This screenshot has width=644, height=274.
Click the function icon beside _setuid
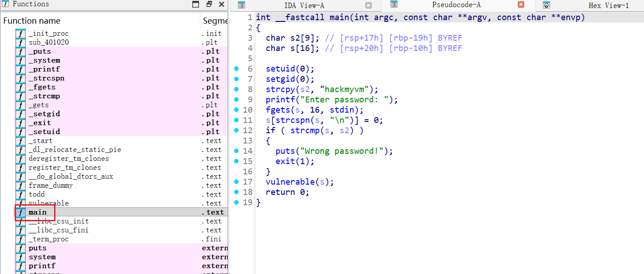pos(21,132)
